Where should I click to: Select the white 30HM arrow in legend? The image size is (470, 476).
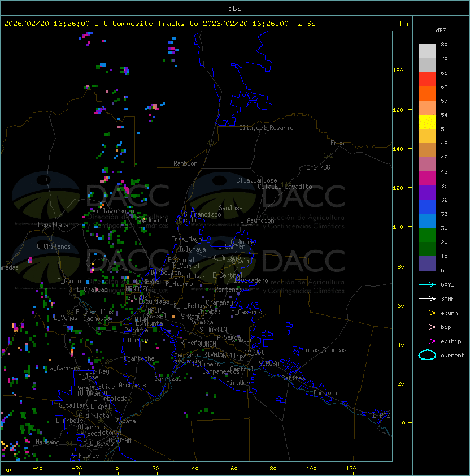[x=427, y=298]
